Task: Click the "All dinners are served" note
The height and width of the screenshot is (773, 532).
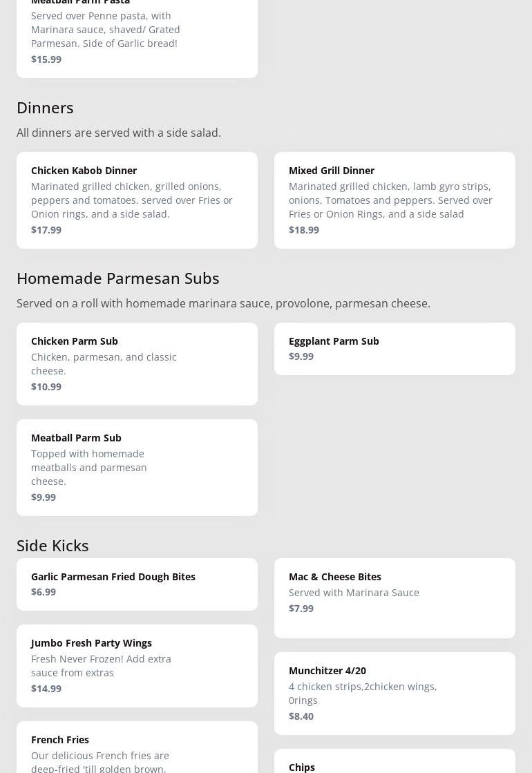Action: coord(119,133)
